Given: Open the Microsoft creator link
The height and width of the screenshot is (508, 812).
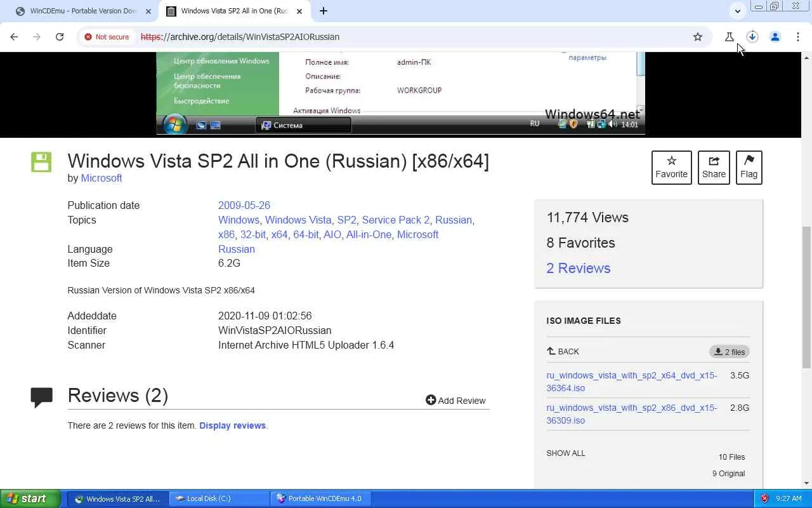Looking at the screenshot, I should pyautogui.click(x=101, y=178).
